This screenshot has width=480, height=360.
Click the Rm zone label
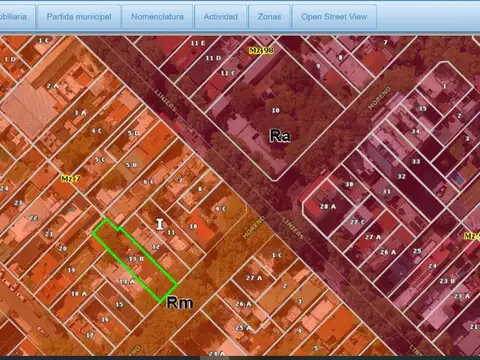point(180,303)
